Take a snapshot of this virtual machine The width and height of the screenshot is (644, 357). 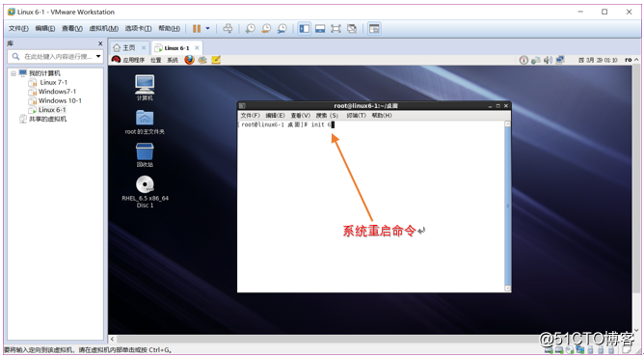250,29
